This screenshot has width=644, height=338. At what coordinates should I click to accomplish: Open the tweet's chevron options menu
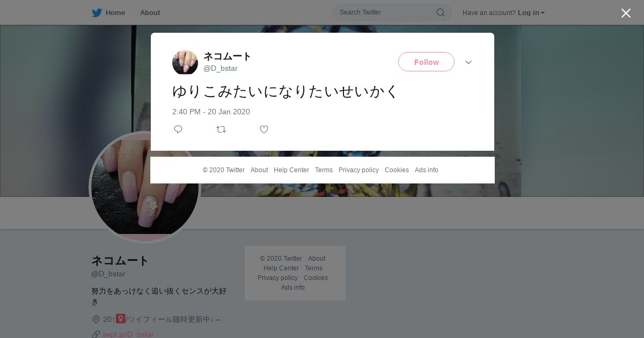tap(469, 62)
